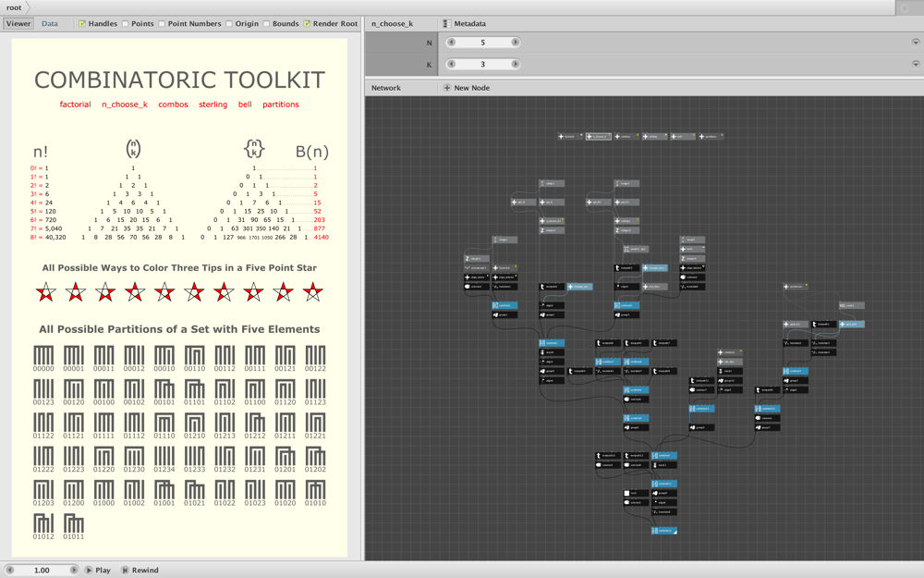Enable the Bounds checkbox

[x=266, y=24]
